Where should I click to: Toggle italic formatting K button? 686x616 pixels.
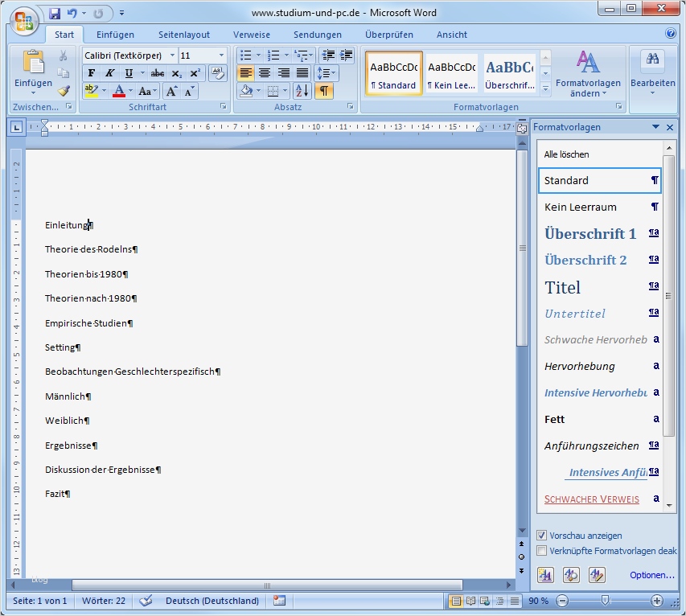pyautogui.click(x=110, y=73)
